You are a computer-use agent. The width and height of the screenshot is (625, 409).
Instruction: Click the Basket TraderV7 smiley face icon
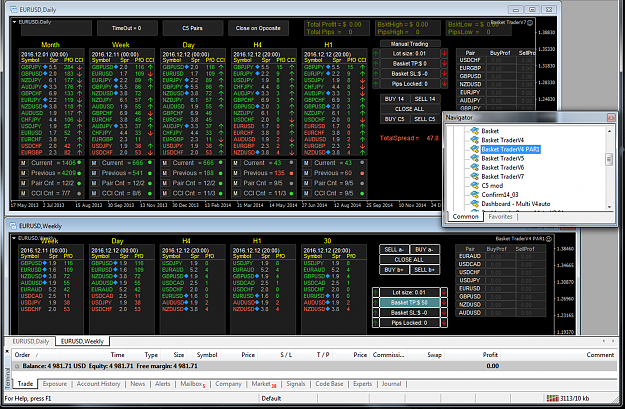(530, 23)
